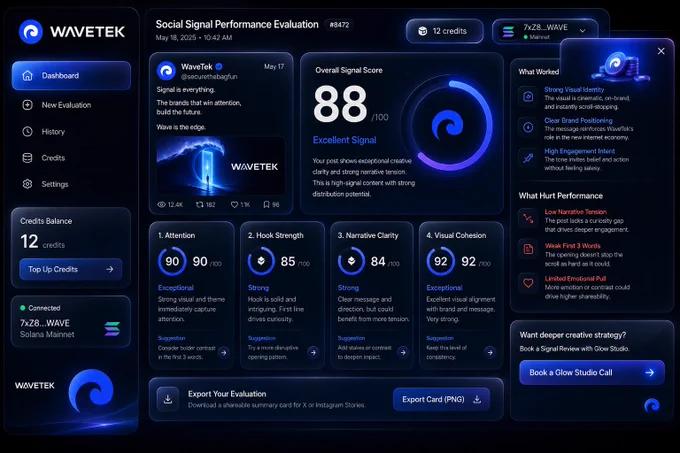Click the Narrative Clarity ring icon

[x=351, y=261]
